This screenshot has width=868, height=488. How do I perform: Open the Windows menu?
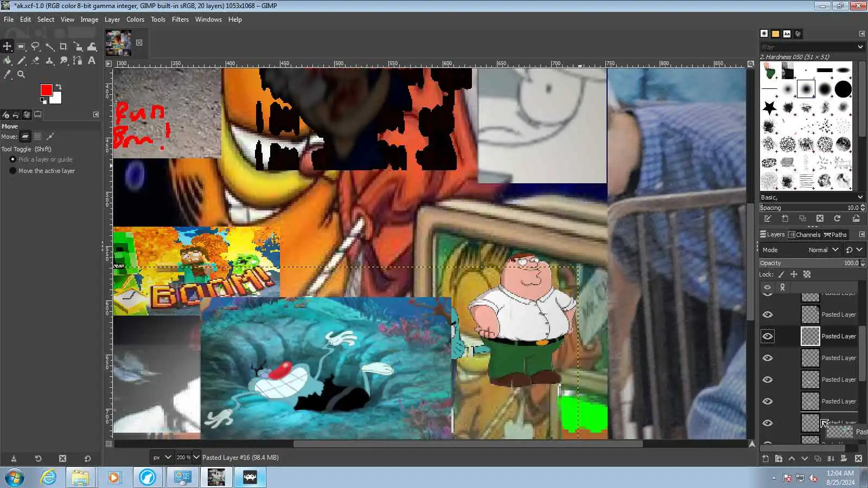[208, 20]
